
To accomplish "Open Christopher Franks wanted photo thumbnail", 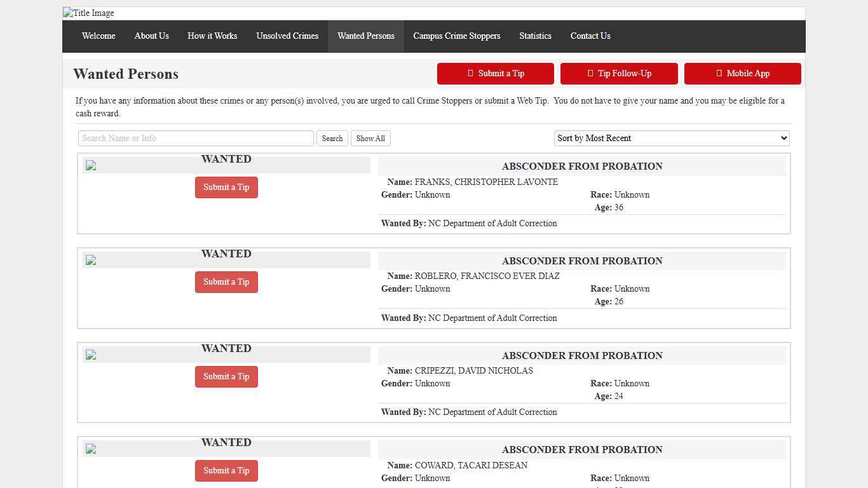I will point(91,166).
